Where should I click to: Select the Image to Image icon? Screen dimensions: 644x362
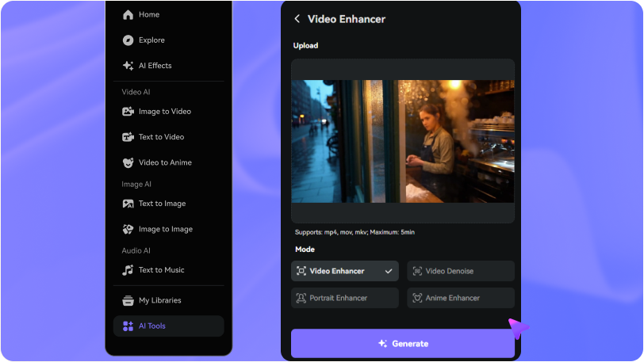pos(128,229)
